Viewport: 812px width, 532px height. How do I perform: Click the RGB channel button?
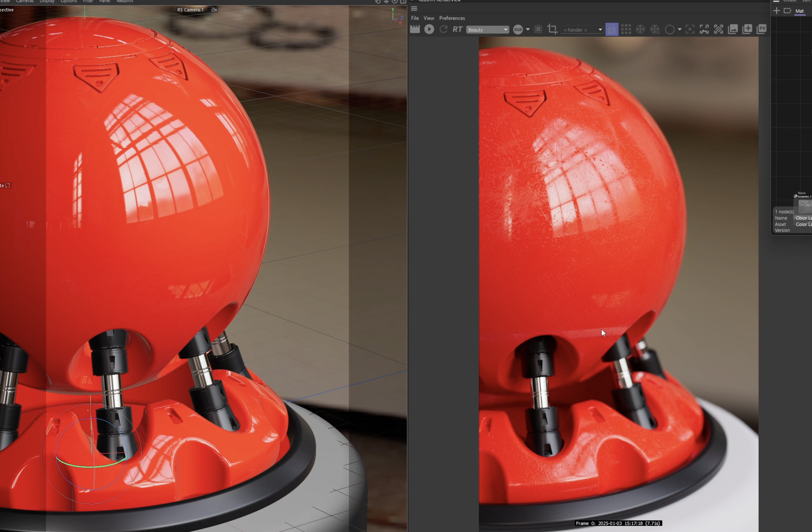click(x=518, y=30)
